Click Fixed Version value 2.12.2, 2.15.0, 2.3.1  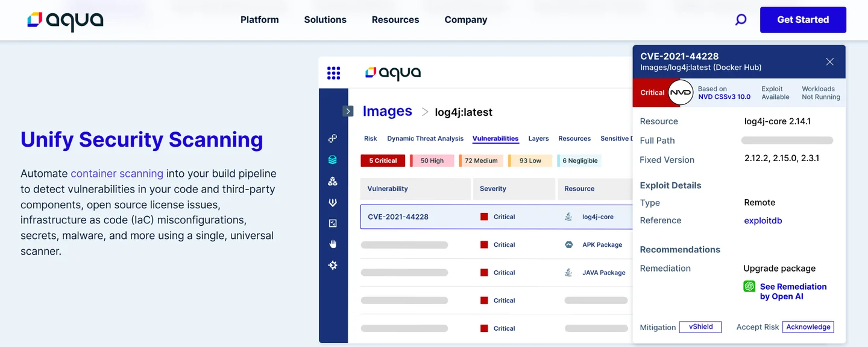pyautogui.click(x=782, y=158)
